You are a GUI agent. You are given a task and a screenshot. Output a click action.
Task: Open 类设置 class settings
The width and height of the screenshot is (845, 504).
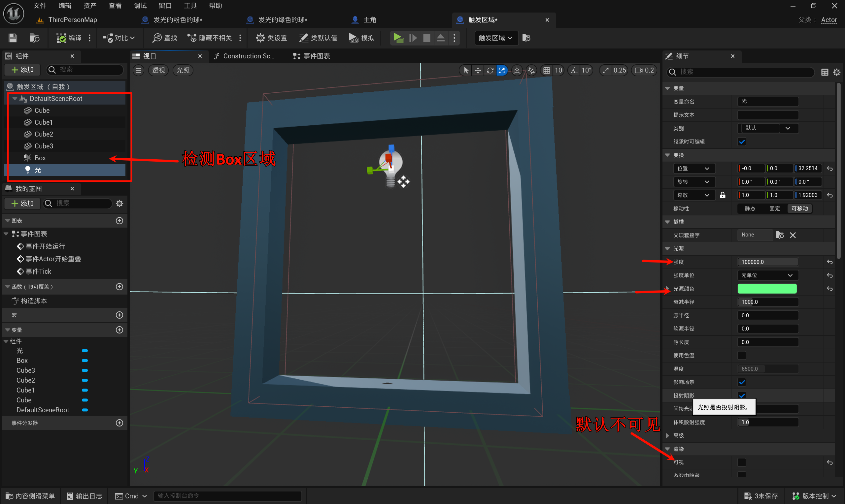pos(271,38)
